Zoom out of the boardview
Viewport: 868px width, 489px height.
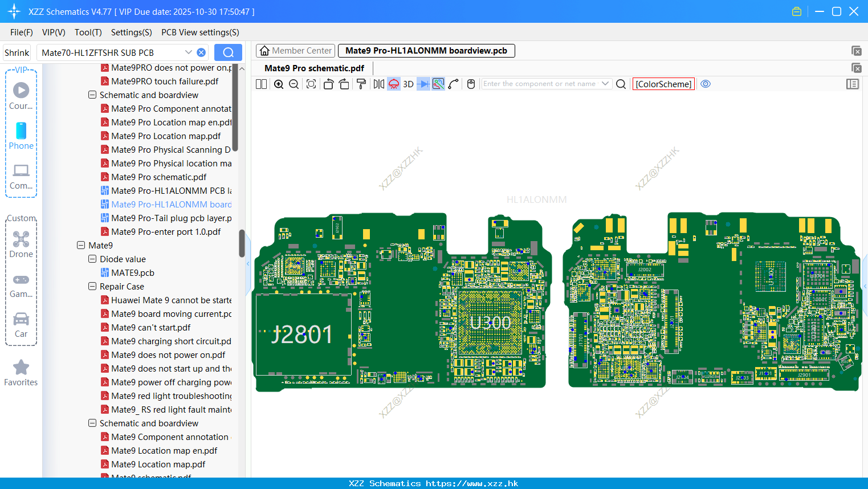(x=294, y=84)
